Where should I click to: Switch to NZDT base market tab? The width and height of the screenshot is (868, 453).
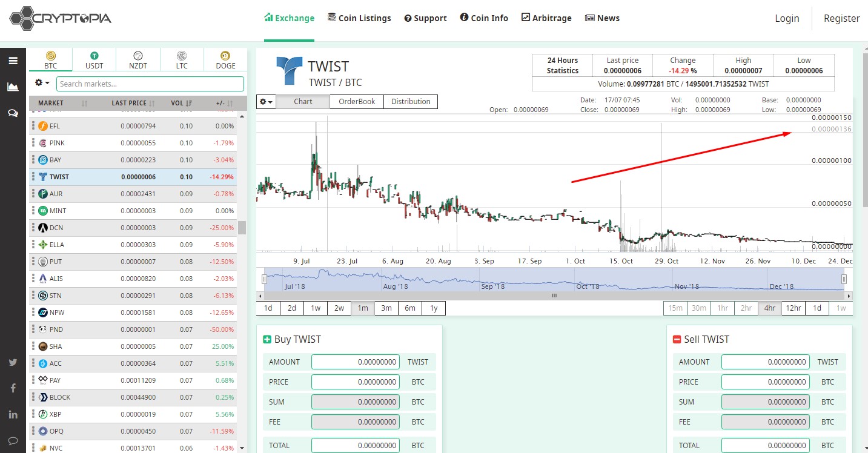(x=138, y=60)
